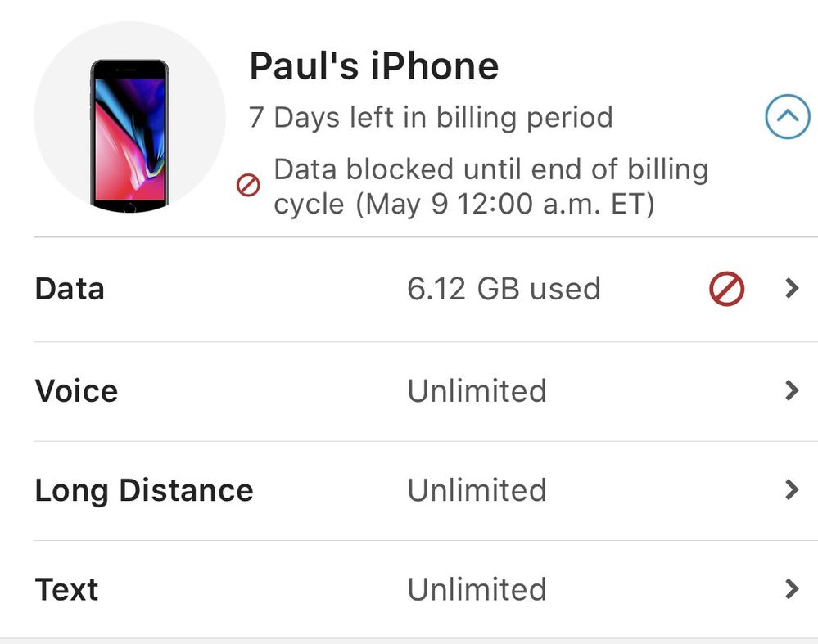Select the Voice row label
Viewport: 818px width, 644px height.
(76, 391)
